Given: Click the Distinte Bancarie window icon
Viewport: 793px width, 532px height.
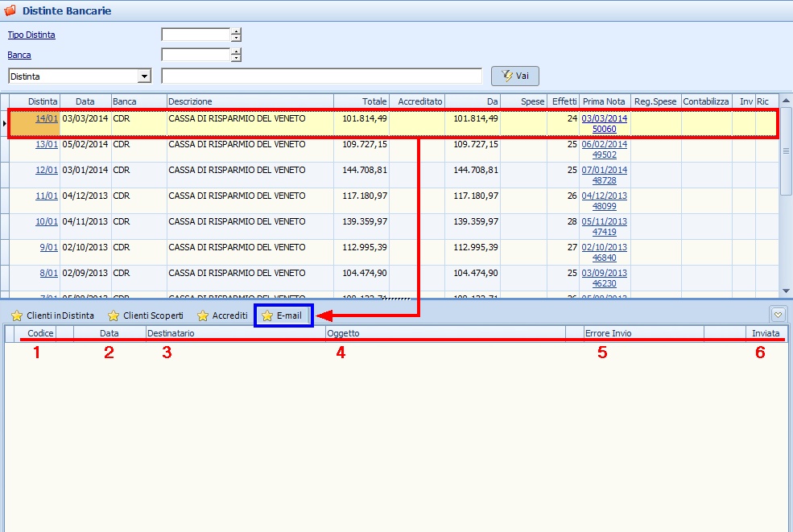Looking at the screenshot, I should coord(10,11).
